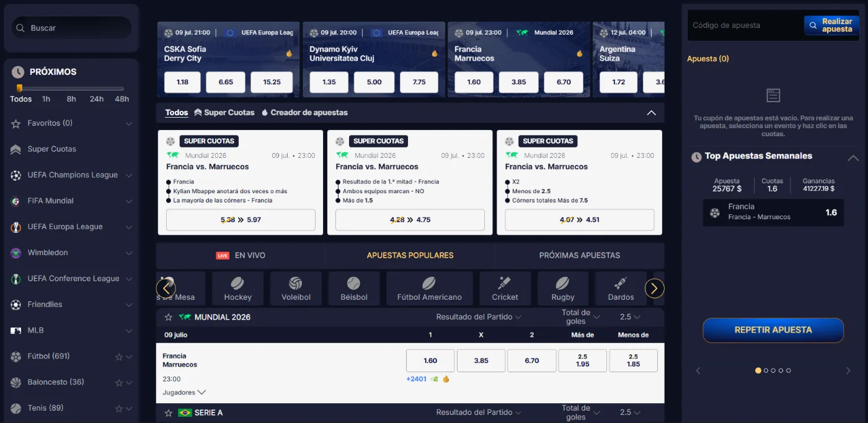Click the search magnifier icon in Buscar field
This screenshot has width=868, height=423.
[x=20, y=28]
